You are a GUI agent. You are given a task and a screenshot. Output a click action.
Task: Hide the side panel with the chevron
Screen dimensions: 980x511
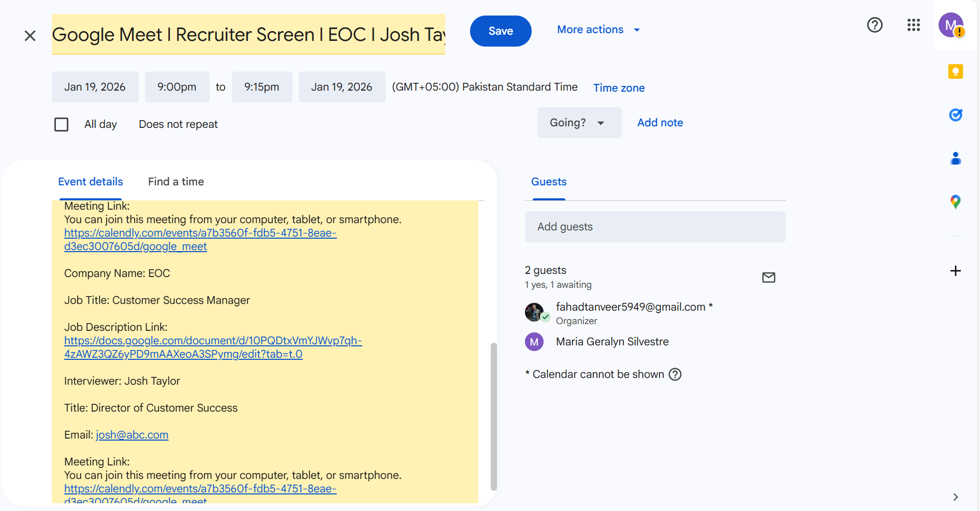coord(956,497)
